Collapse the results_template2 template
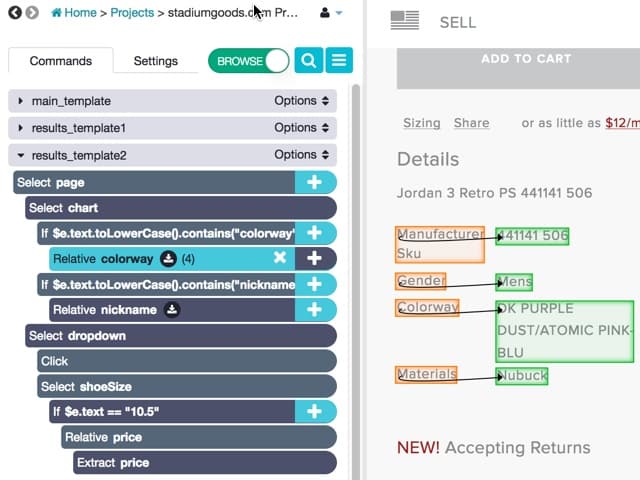The height and width of the screenshot is (480, 640). tap(20, 155)
